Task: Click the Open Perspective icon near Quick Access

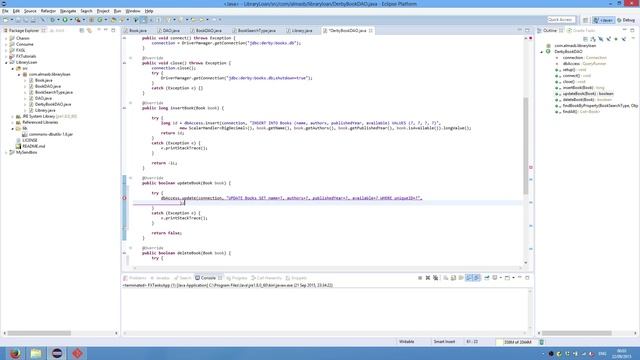Action: click(585, 20)
